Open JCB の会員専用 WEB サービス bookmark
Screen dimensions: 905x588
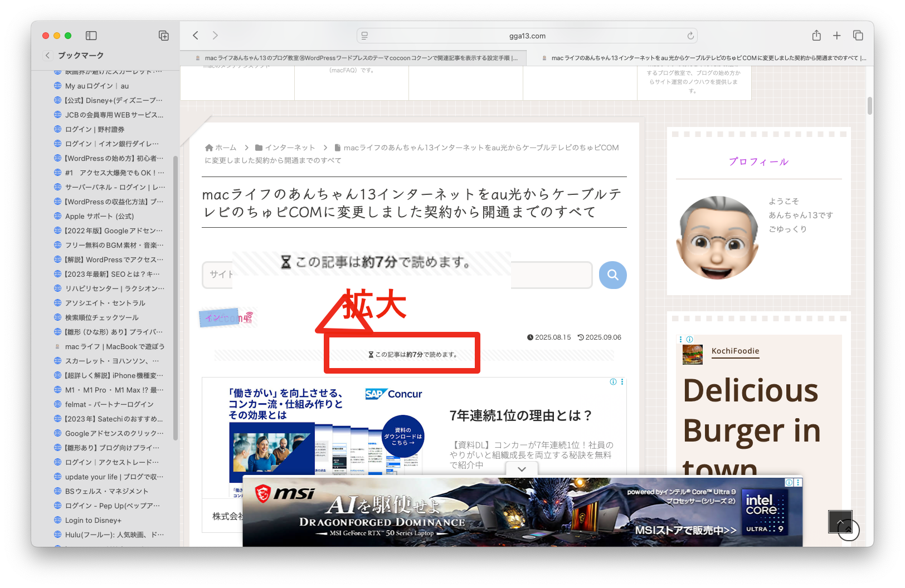[x=114, y=115]
